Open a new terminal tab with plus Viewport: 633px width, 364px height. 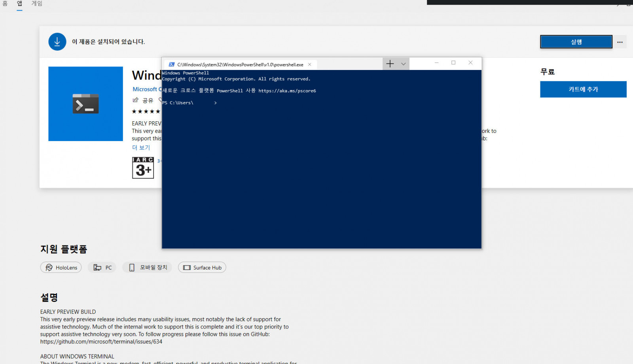(390, 64)
